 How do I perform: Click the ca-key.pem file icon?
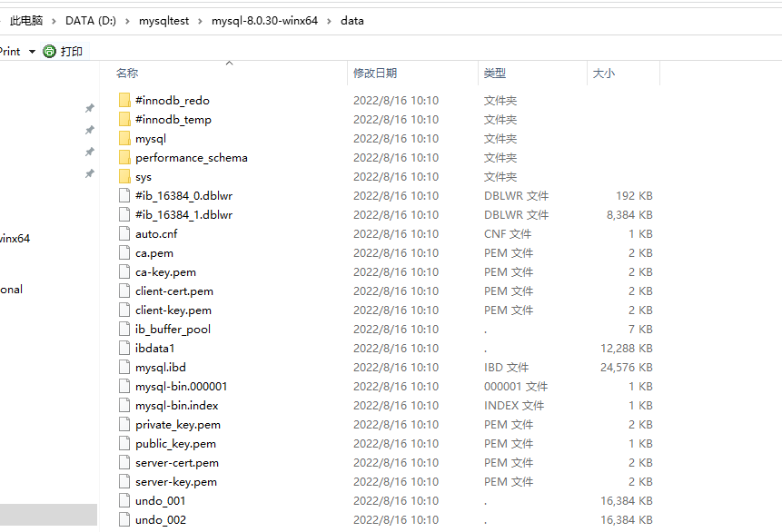coord(124,271)
